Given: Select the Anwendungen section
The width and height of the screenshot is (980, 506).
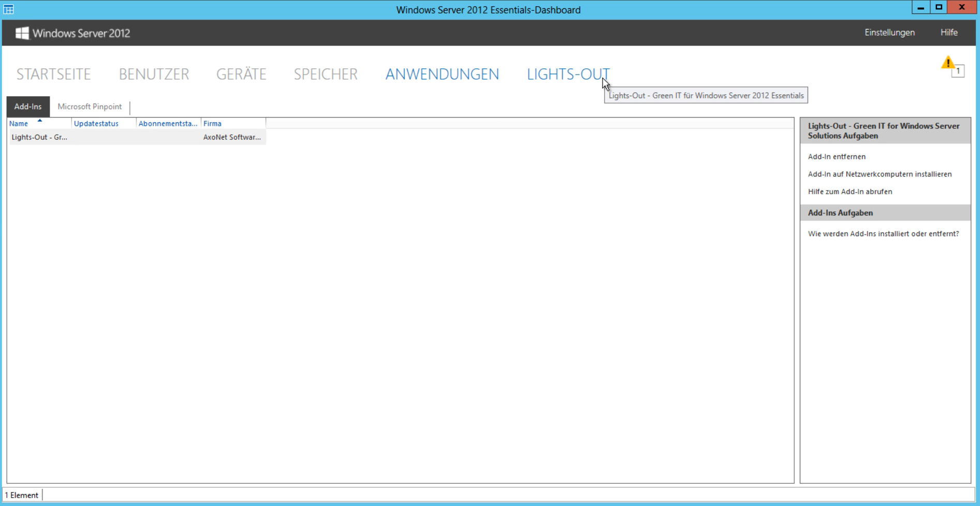Looking at the screenshot, I should pos(442,74).
